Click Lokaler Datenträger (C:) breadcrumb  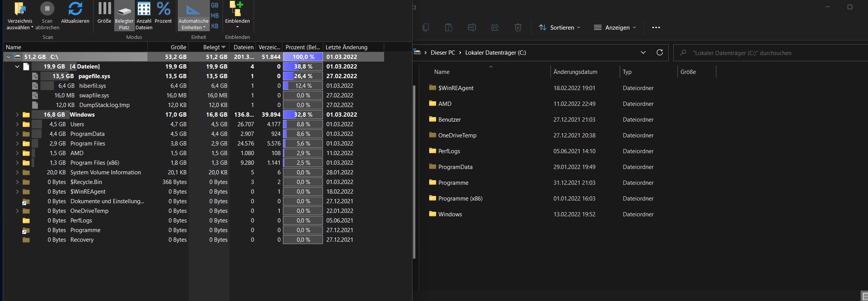tap(495, 53)
